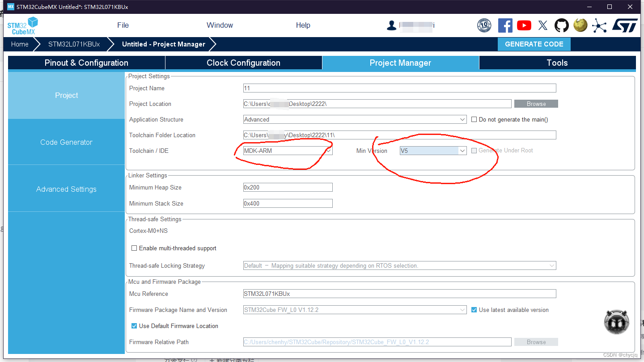Click the GENERATE CODE button
This screenshot has width=644, height=362.
coord(534,44)
